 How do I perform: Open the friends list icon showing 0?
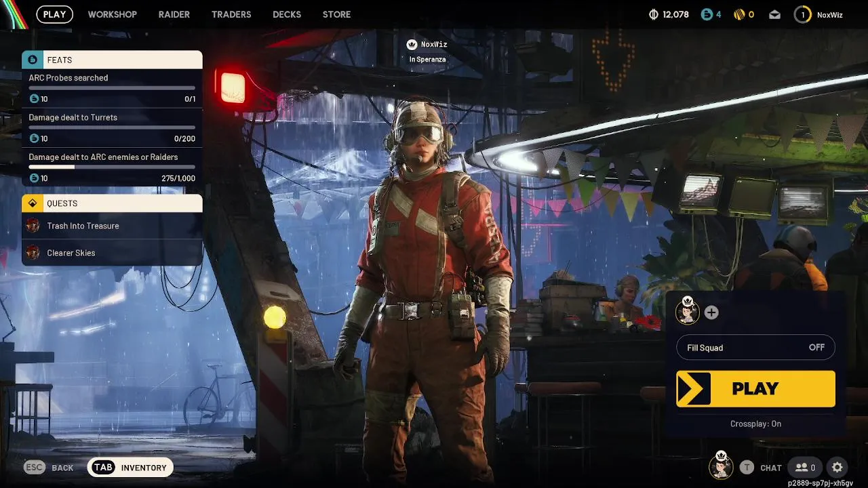[x=806, y=468]
